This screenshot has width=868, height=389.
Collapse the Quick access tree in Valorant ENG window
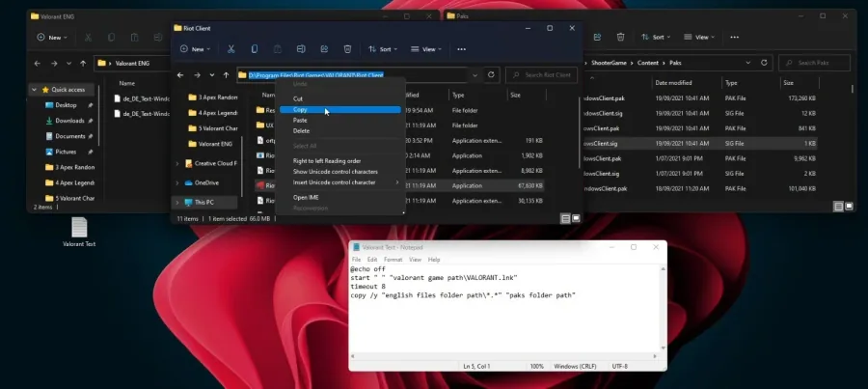pyautogui.click(x=35, y=89)
